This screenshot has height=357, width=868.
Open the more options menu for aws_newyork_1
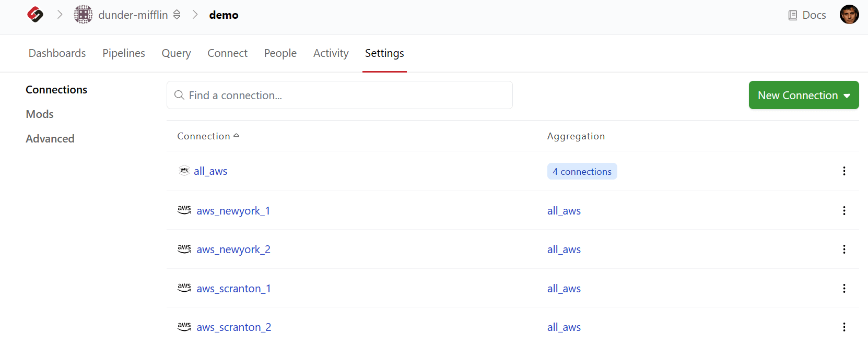[844, 211]
